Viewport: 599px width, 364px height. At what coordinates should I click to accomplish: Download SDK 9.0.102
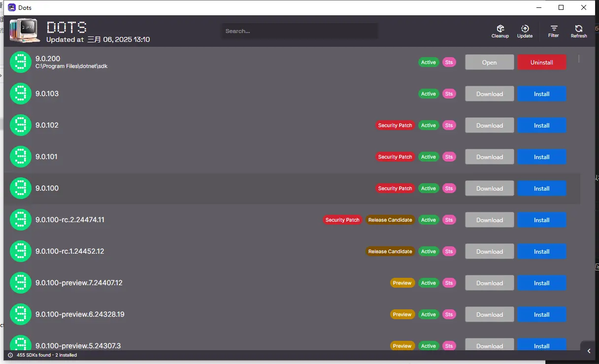pos(490,126)
